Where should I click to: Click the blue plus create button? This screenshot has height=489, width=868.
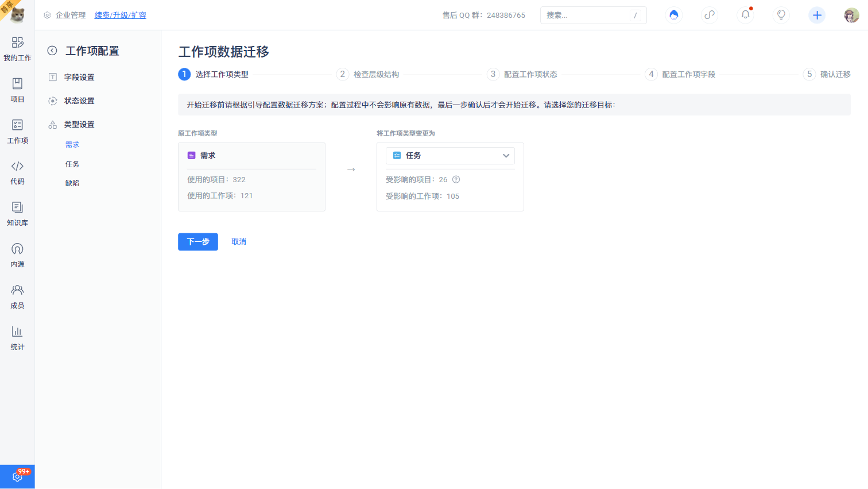click(x=817, y=15)
